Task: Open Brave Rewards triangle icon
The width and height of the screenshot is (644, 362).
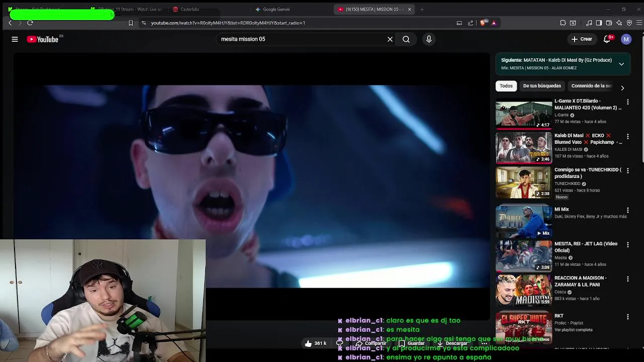Action: pos(494,23)
